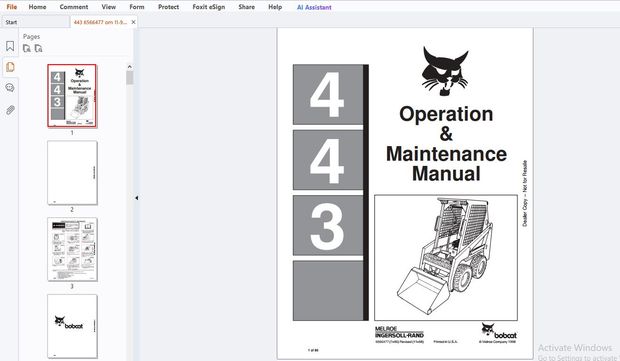Open the Foxit eSign tab
The image size is (620, 361).
[x=209, y=7]
